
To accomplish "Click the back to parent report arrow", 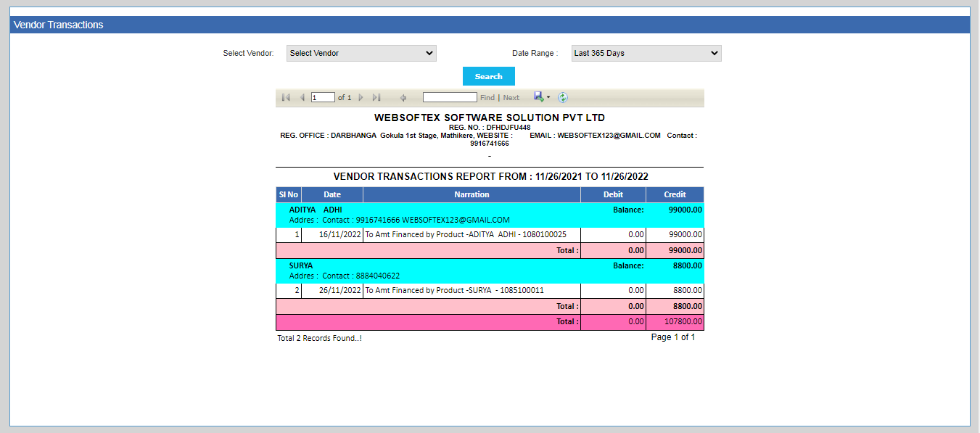I will [x=403, y=97].
